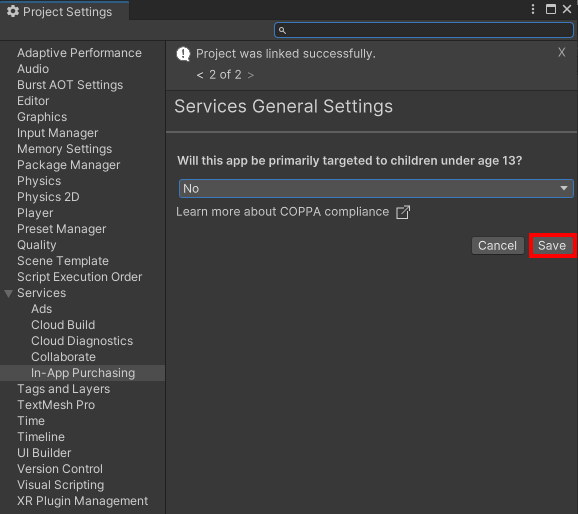
Task: Select the Services category
Action: tap(42, 293)
